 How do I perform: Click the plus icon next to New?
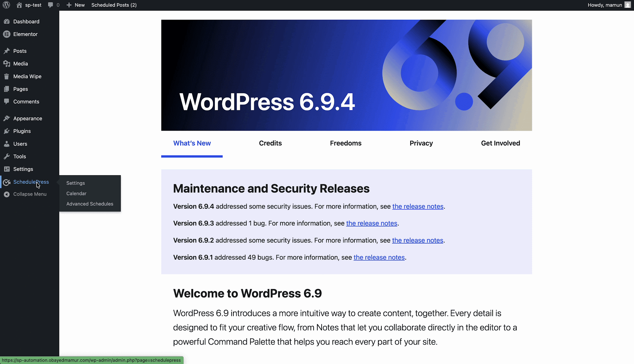pos(69,5)
